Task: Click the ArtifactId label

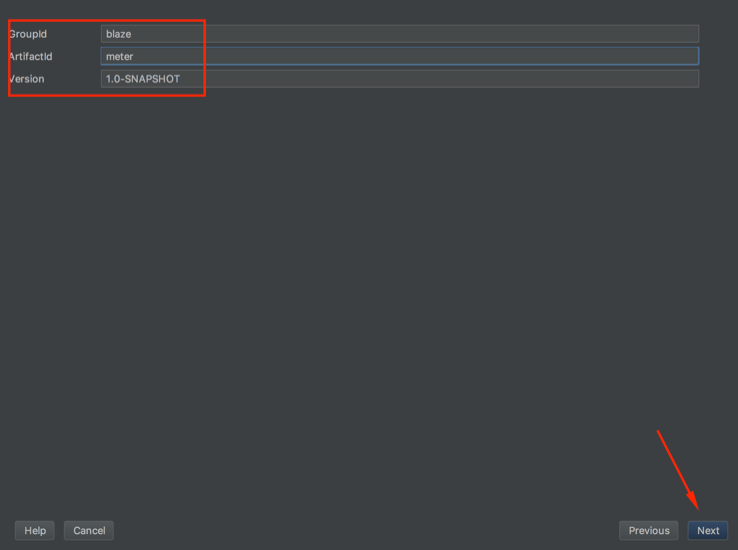Action: point(31,56)
